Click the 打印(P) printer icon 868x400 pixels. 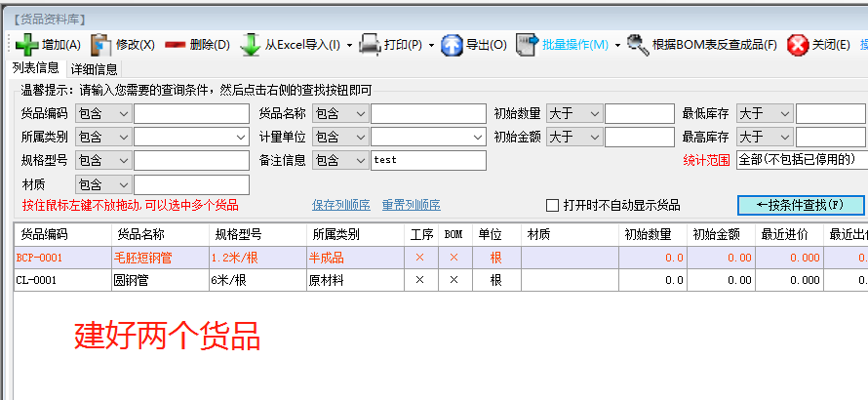[x=370, y=44]
